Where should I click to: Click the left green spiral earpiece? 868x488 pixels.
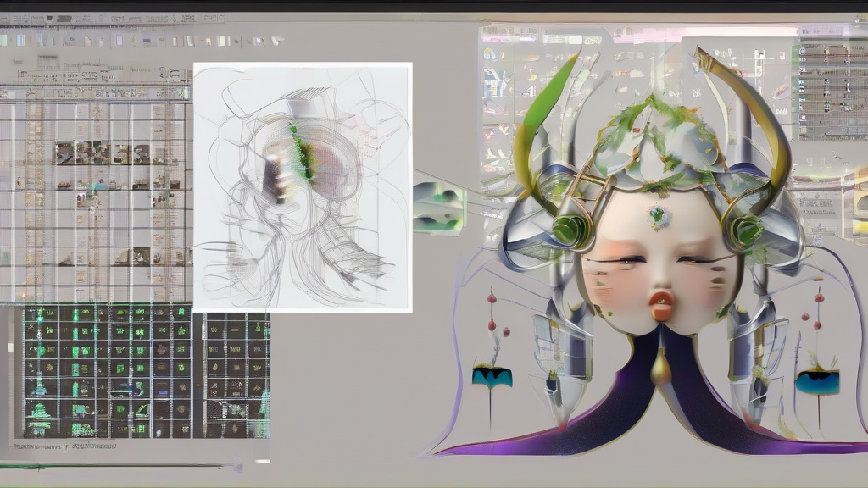569,229
